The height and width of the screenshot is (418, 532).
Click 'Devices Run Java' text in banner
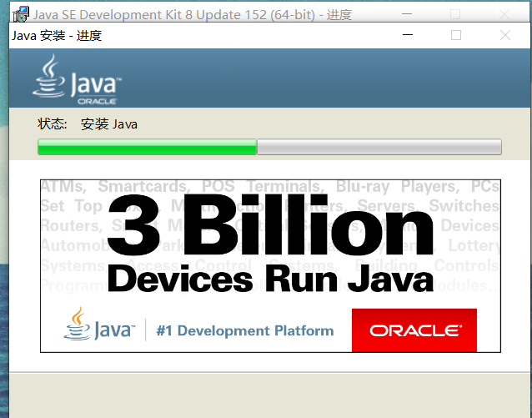[x=270, y=280]
